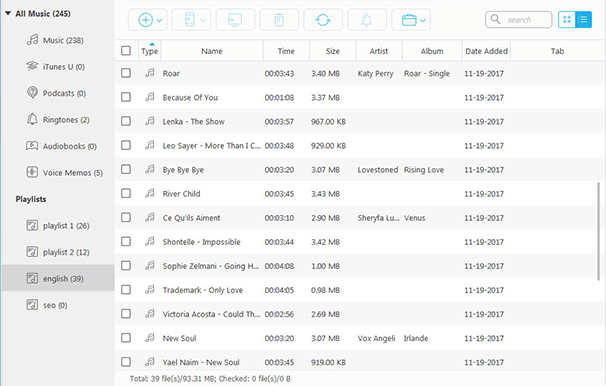Collapse the All Music tree
This screenshot has height=386, width=606.
tap(8, 14)
